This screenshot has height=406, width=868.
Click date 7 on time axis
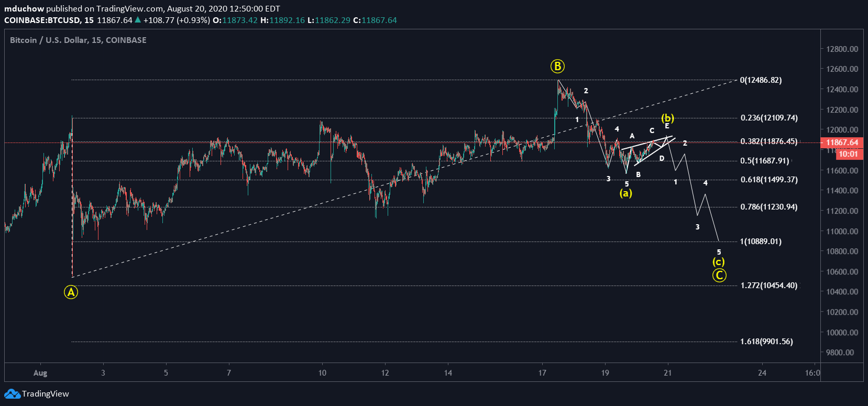tap(229, 373)
